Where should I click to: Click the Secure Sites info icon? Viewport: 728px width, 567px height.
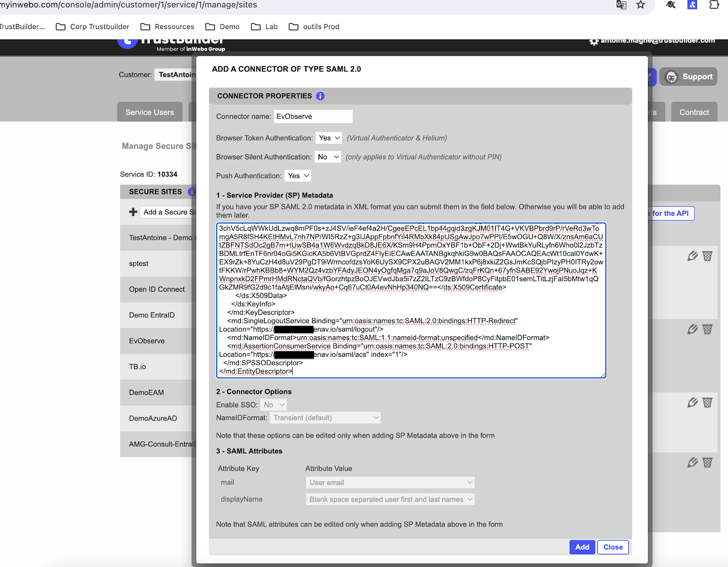tap(192, 192)
